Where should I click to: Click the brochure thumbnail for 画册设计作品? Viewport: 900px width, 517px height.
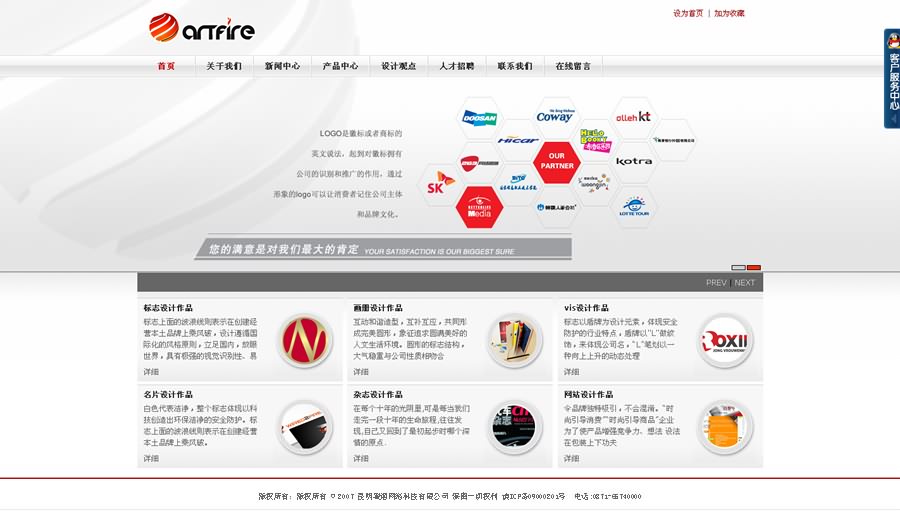click(x=514, y=340)
